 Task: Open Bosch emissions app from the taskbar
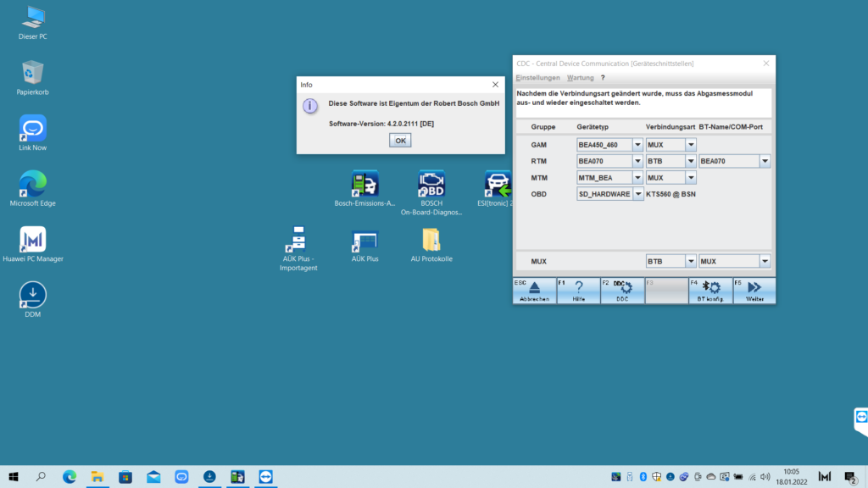click(x=237, y=476)
